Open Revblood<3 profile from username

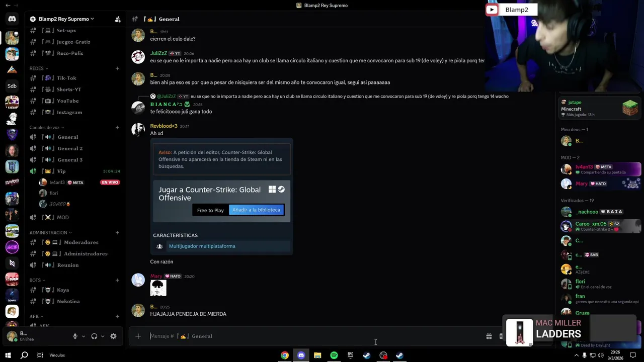pyautogui.click(x=164, y=126)
